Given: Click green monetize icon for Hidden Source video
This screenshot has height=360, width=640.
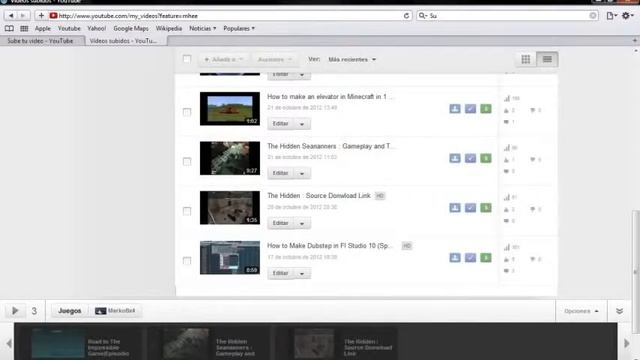Looking at the screenshot, I should 486,208.
